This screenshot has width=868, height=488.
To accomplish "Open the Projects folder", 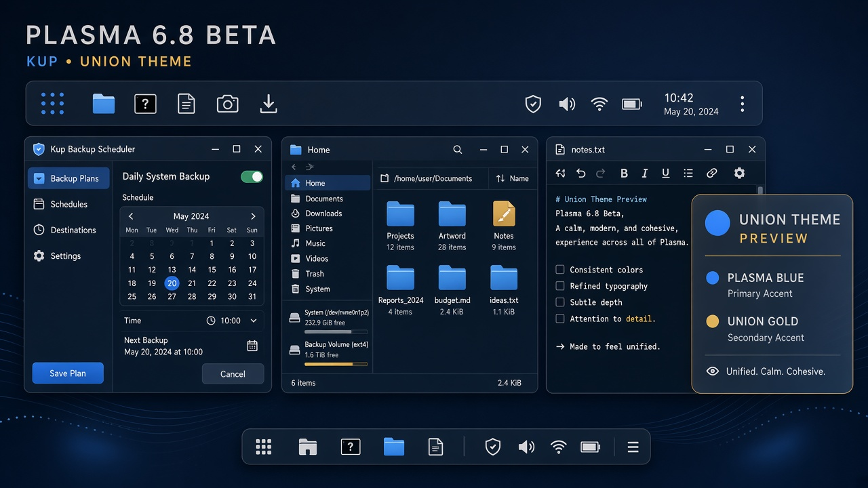I will pyautogui.click(x=400, y=225).
